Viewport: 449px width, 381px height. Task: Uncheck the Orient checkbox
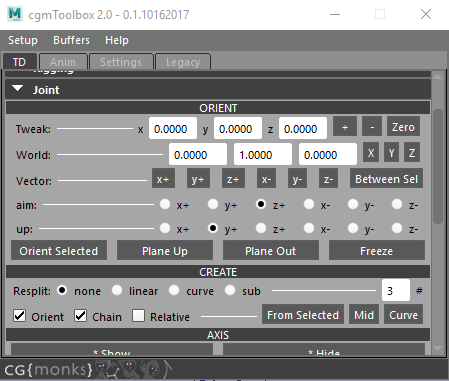pos(19,315)
